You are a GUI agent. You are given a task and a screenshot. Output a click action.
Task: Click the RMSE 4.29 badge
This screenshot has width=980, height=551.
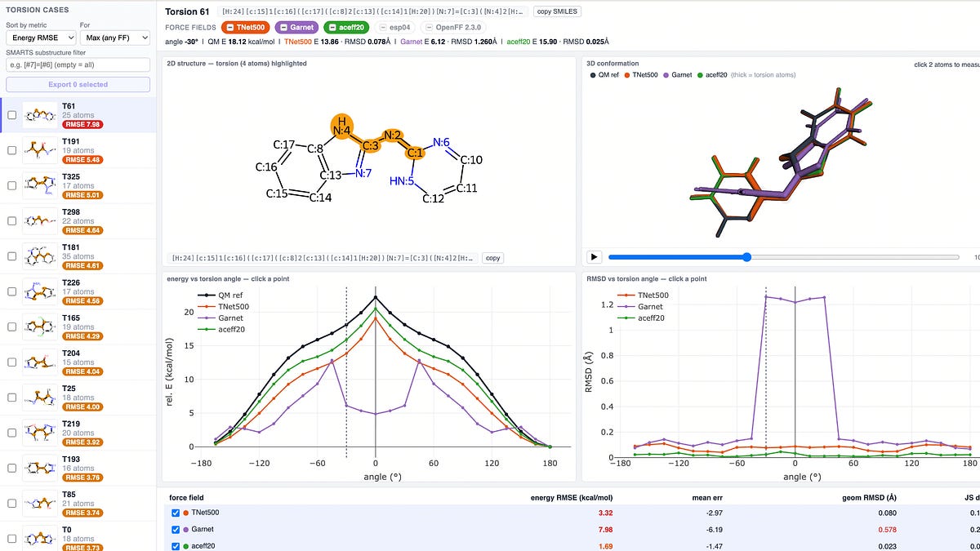click(x=82, y=336)
